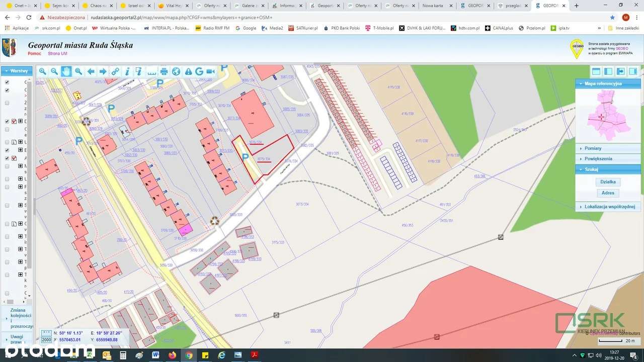Bookmark this page with the star icon
This screenshot has width=644, height=362.
coord(613,17)
